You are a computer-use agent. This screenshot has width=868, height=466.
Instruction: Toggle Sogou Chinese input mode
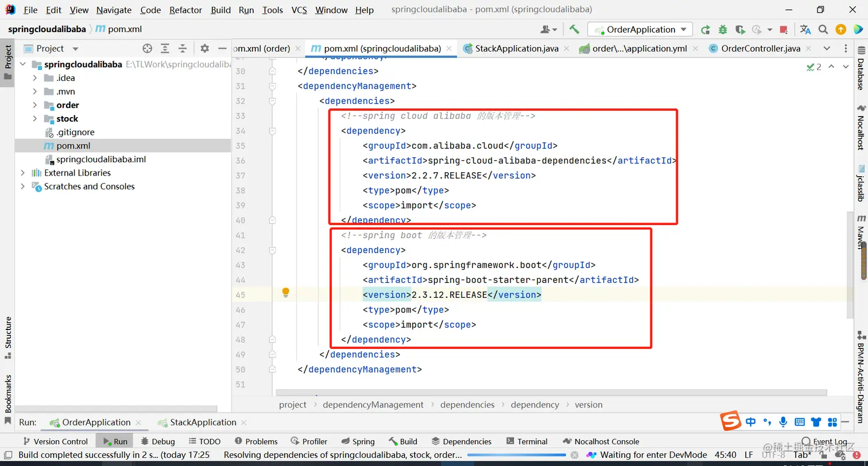pyautogui.click(x=751, y=422)
